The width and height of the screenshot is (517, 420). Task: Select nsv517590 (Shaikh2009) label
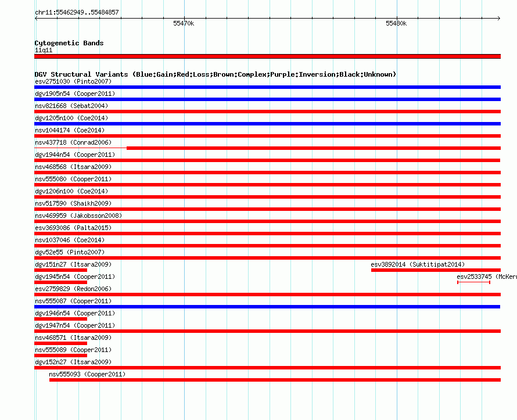(73, 203)
